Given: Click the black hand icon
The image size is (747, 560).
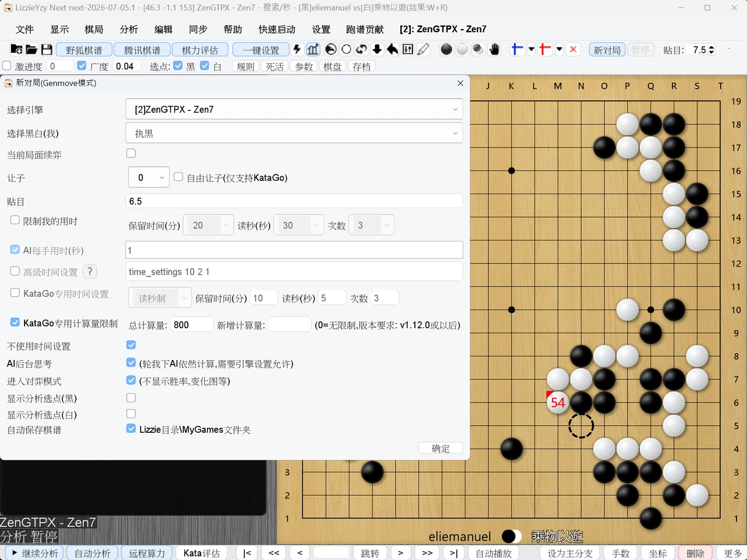Looking at the screenshot, I should 494,50.
